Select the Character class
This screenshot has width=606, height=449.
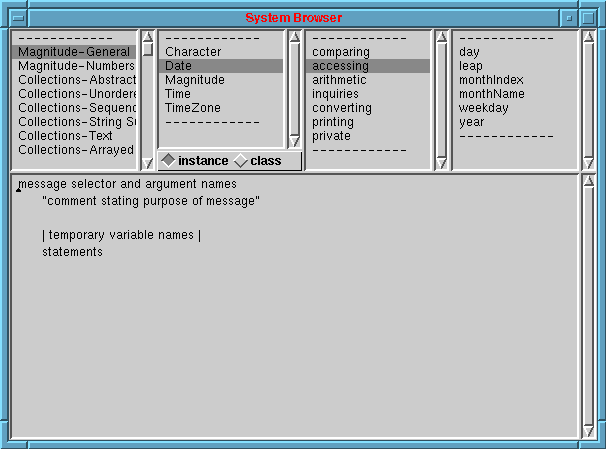coord(221,52)
